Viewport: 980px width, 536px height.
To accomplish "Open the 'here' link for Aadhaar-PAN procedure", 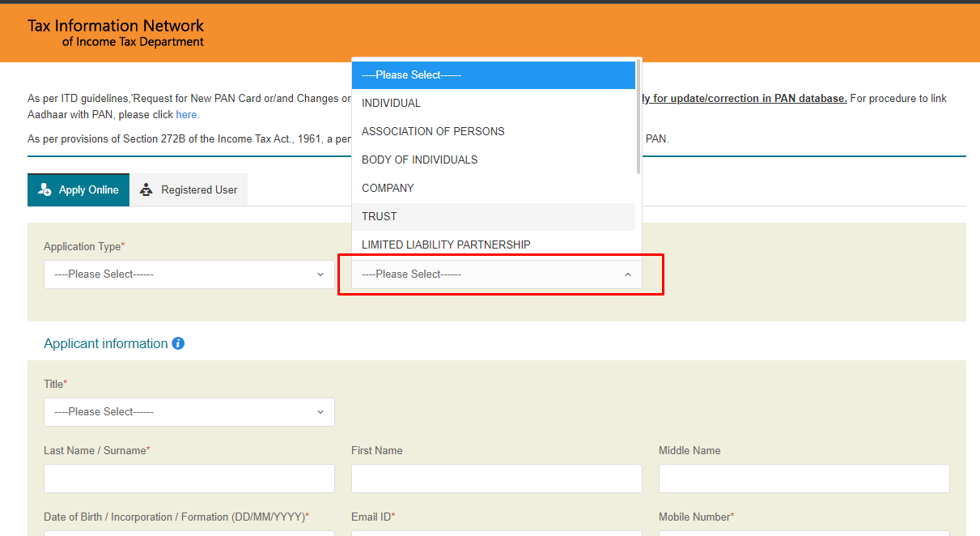I will click(186, 114).
